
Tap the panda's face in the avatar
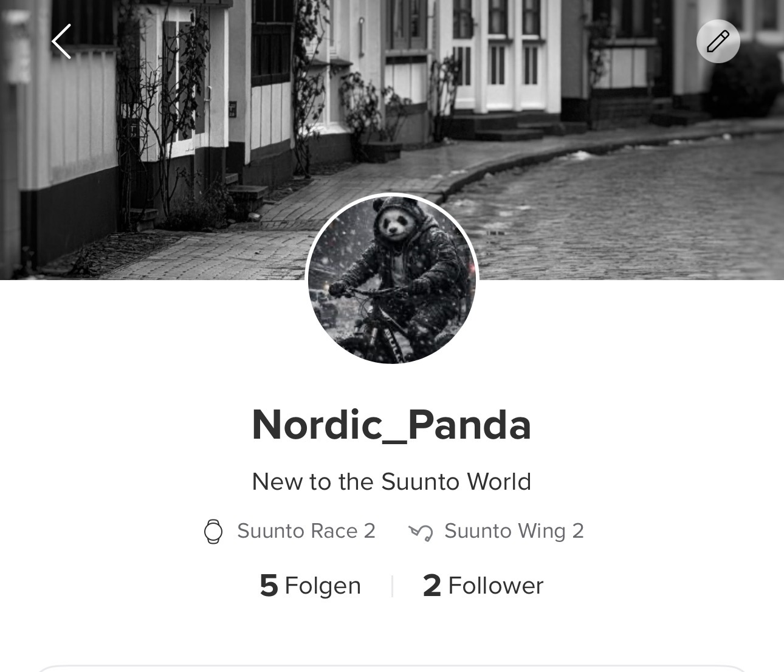coord(395,226)
